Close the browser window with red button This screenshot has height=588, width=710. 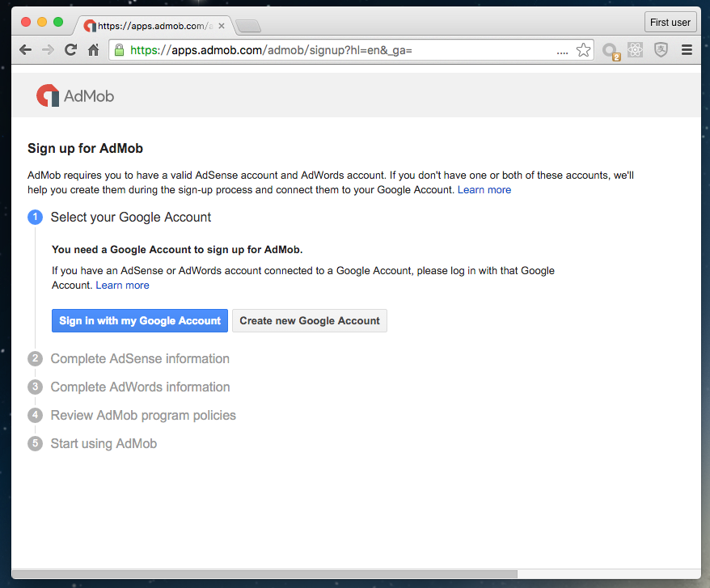[x=26, y=22]
